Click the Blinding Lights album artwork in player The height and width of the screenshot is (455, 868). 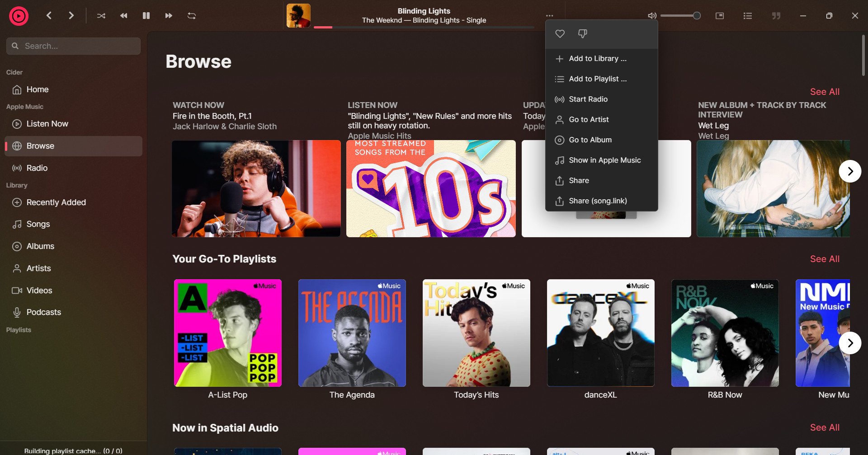(298, 15)
